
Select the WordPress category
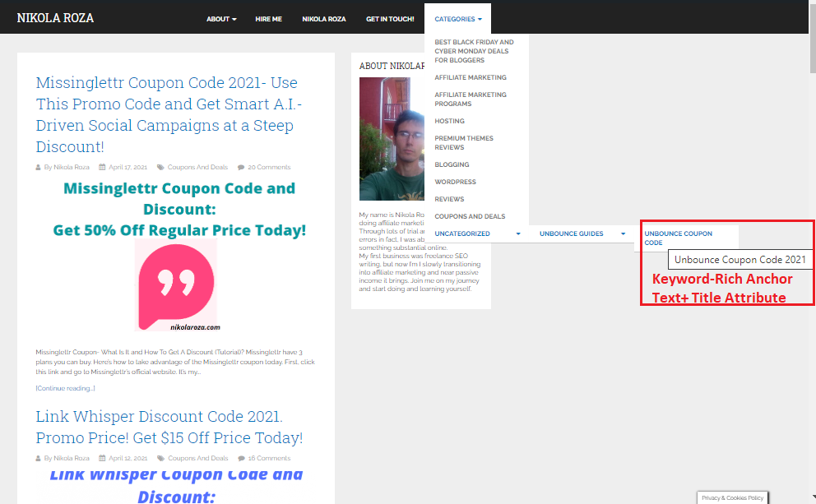tap(456, 182)
